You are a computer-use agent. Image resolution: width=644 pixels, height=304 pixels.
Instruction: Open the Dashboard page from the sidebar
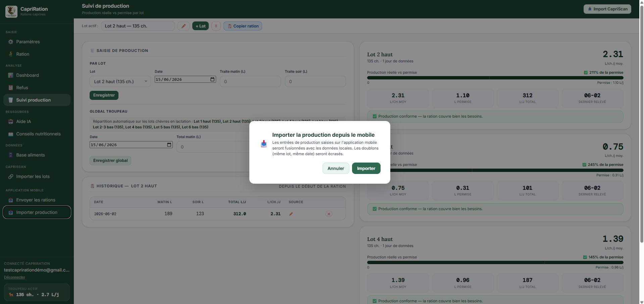28,75
